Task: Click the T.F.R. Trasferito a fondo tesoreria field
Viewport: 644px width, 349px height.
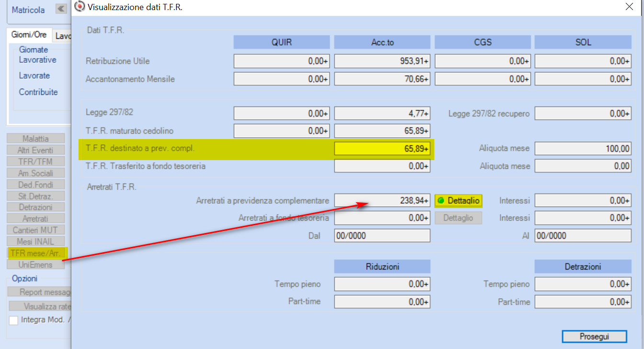Action: (x=382, y=166)
